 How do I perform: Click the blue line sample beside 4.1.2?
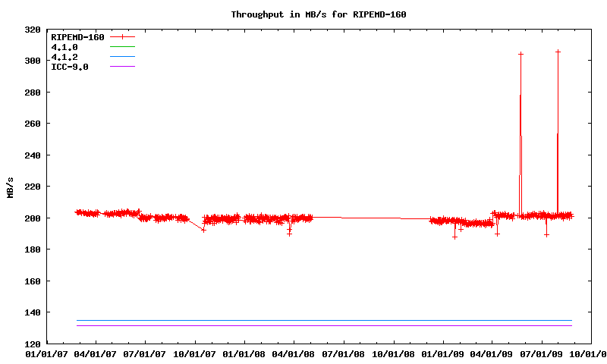pyautogui.click(x=122, y=57)
